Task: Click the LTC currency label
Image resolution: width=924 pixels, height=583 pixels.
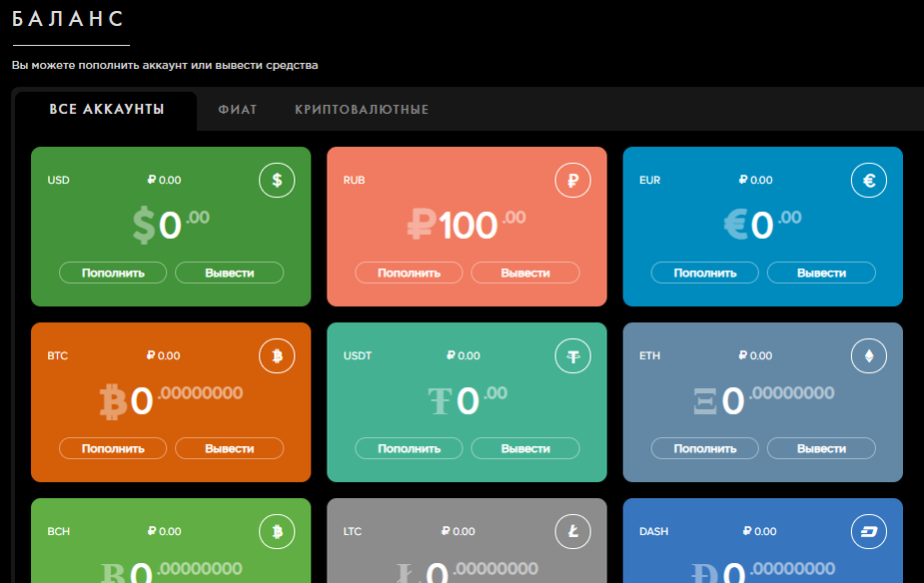Action: click(353, 531)
